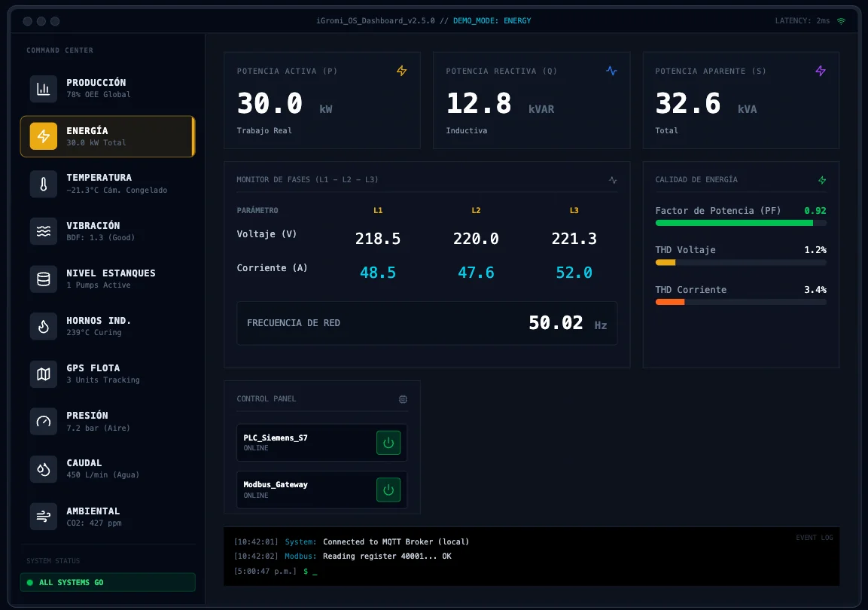The height and width of the screenshot is (610, 868).
Task: Switch to the PRODUCCIÓN section
Action: (108, 89)
